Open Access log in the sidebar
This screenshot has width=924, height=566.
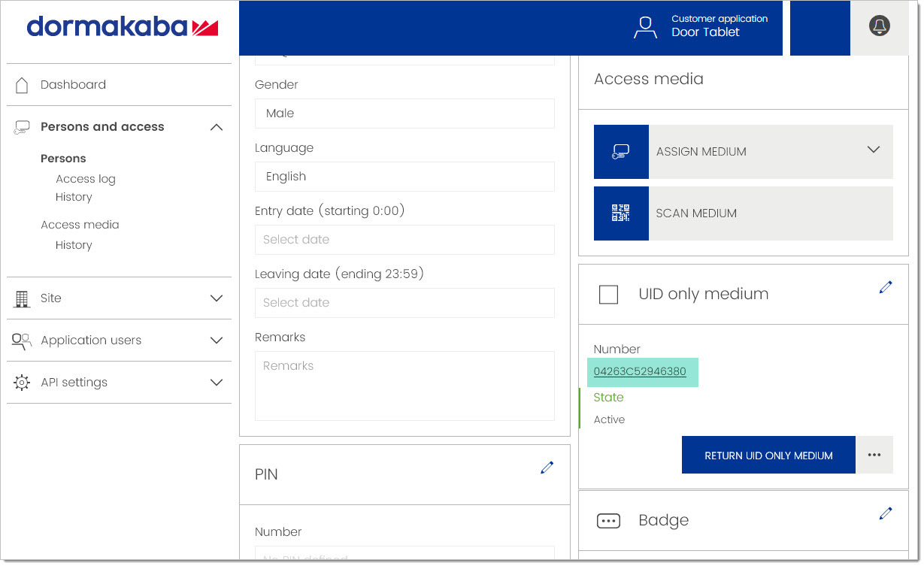click(86, 179)
